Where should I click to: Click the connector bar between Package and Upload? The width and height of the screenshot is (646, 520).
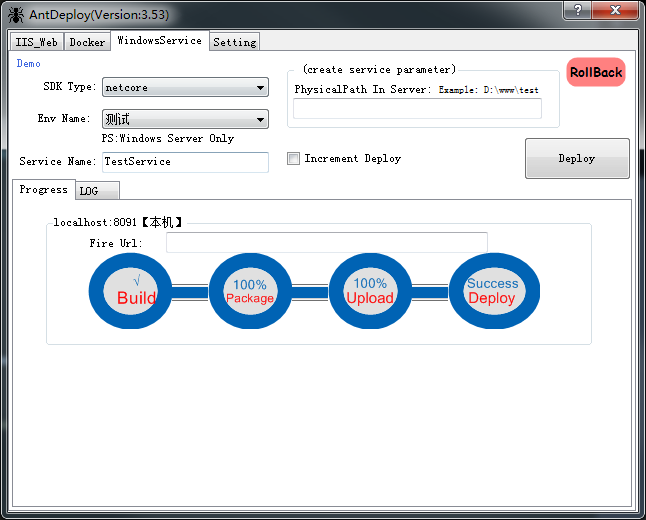310,293
